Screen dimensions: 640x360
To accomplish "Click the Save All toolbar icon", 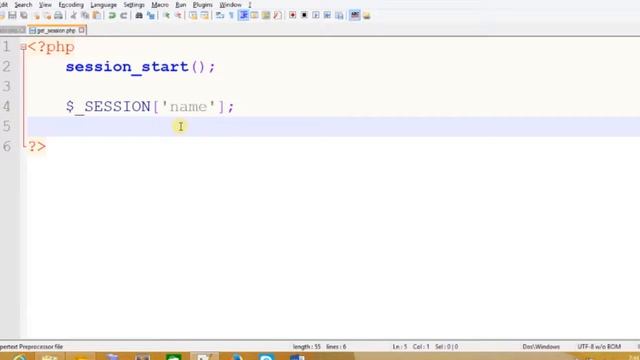I will tap(24, 16).
